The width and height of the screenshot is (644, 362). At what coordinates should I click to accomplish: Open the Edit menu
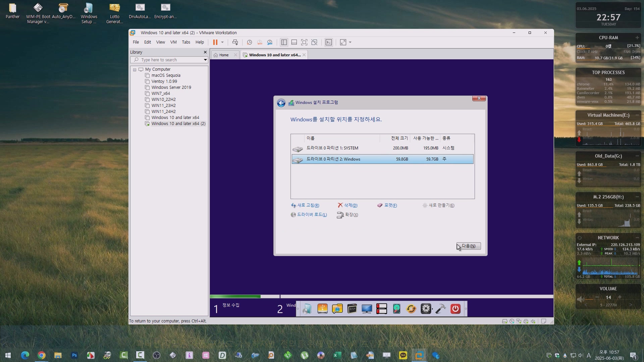click(x=148, y=42)
